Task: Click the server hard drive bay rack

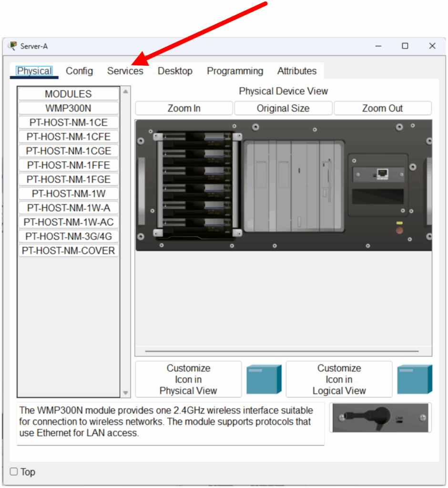Action: (x=195, y=184)
